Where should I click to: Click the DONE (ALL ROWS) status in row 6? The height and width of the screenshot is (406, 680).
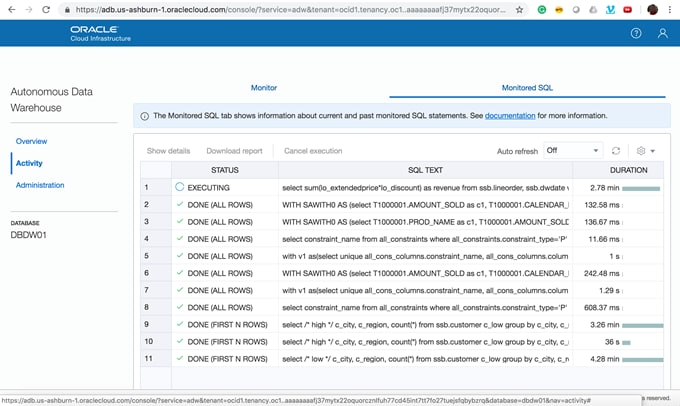coord(220,273)
